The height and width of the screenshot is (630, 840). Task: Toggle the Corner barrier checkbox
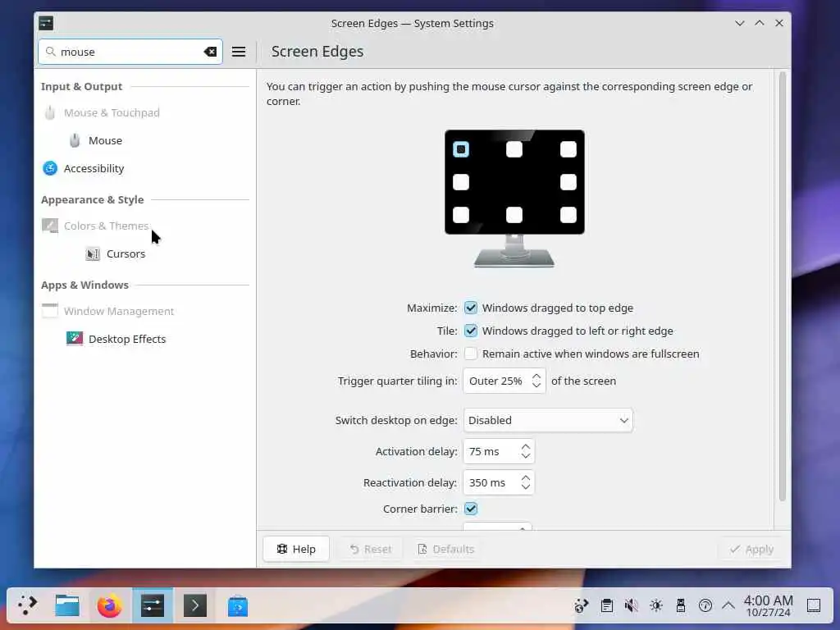coord(471,509)
